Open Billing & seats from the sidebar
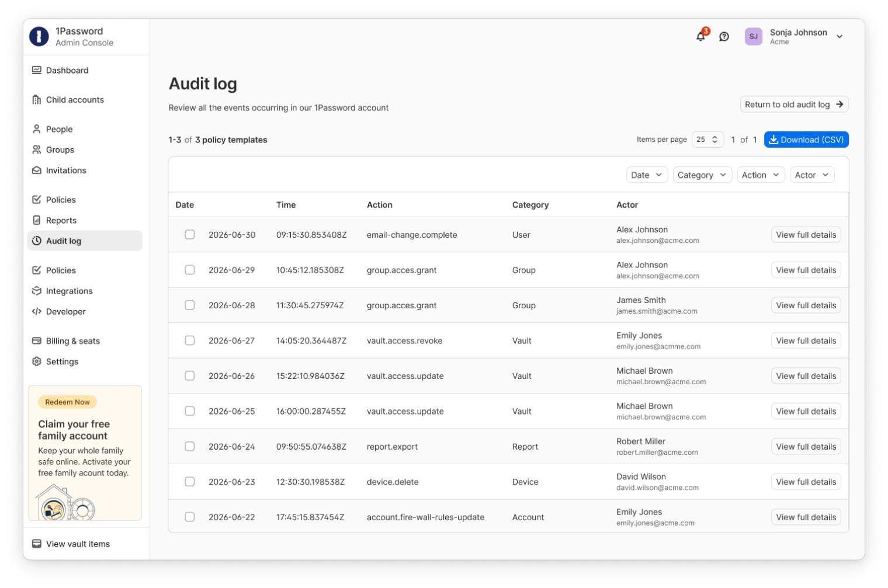Viewport: 888px width, 588px height. click(x=72, y=340)
